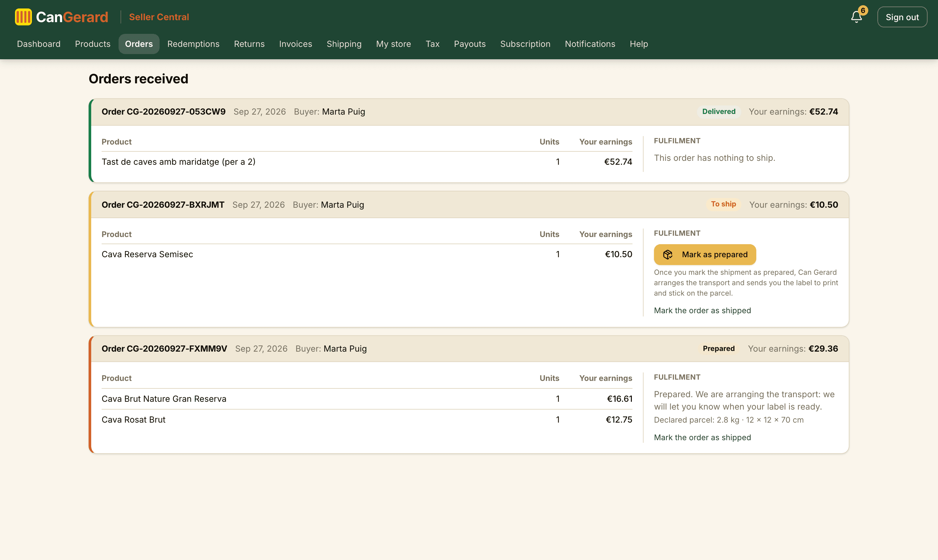This screenshot has height=560, width=938.
Task: Select order number CG-20260927-053CW9
Action: pyautogui.click(x=163, y=112)
